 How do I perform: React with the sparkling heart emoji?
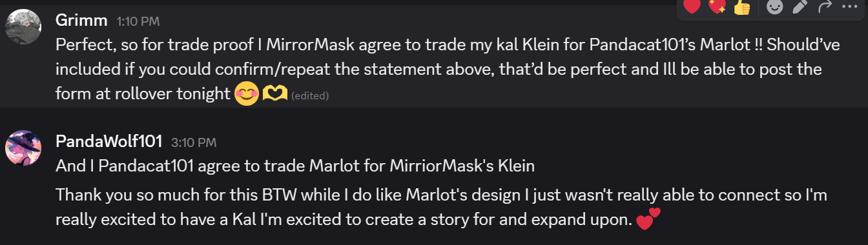click(717, 6)
